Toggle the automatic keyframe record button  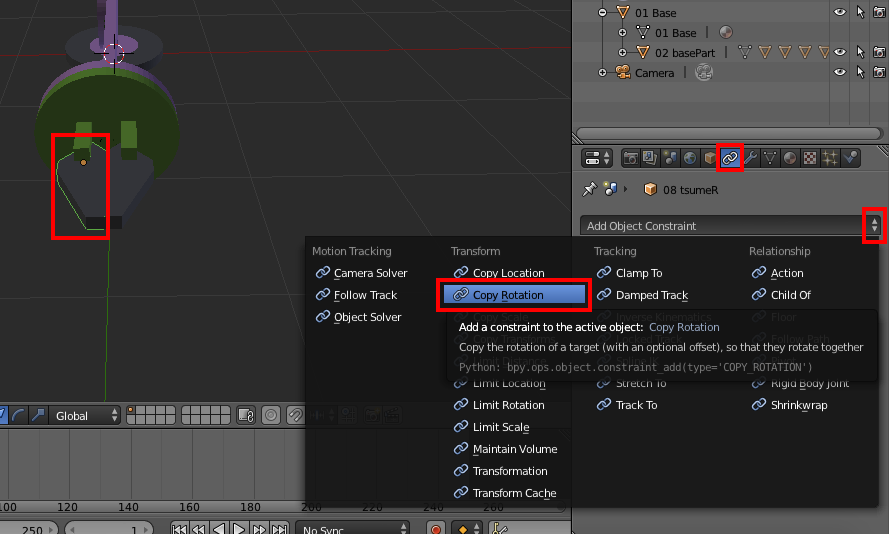pyautogui.click(x=436, y=529)
